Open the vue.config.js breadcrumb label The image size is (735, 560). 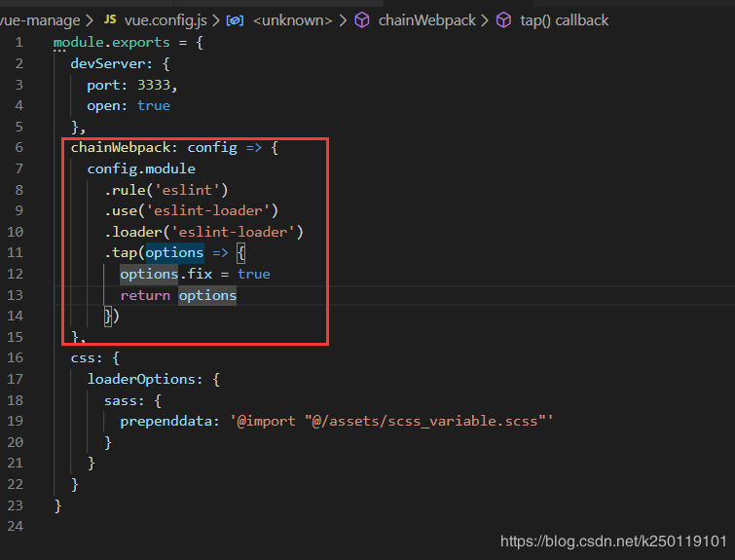[x=166, y=19]
